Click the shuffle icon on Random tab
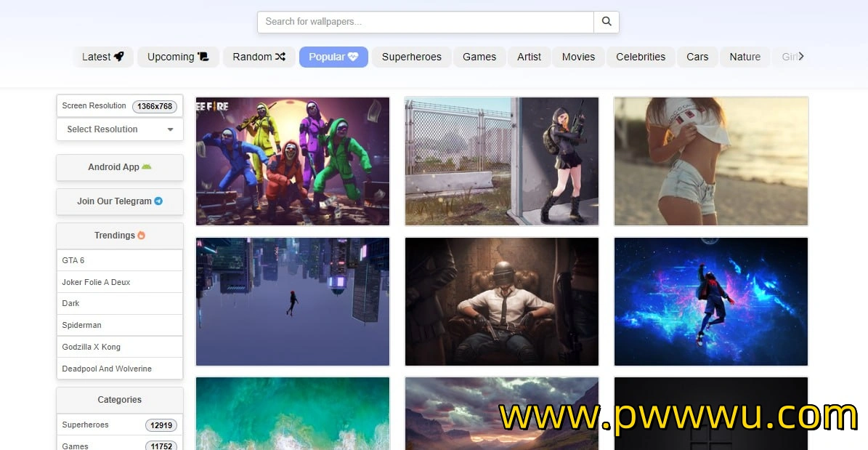Screen dimensions: 868x450 [280, 57]
